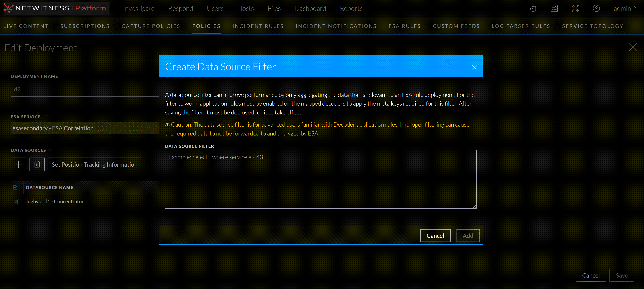The image size is (644, 289).
Task: Open the user preferences sliders icon
Action: click(554, 8)
